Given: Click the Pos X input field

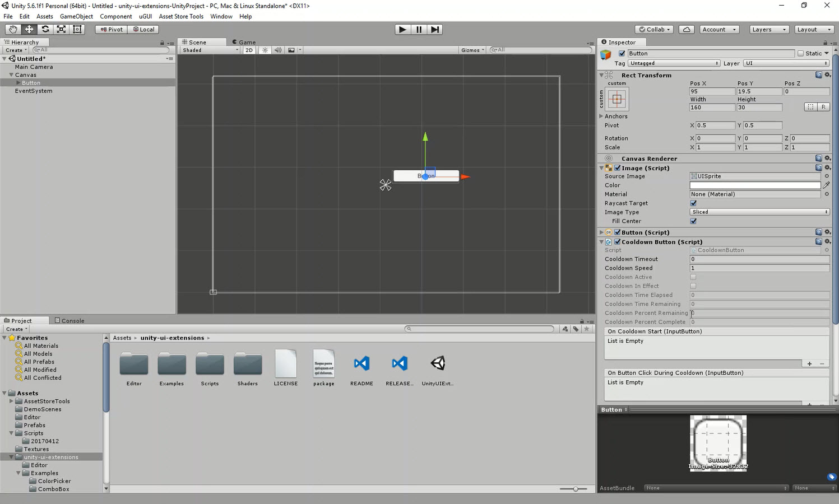Looking at the screenshot, I should pyautogui.click(x=712, y=91).
